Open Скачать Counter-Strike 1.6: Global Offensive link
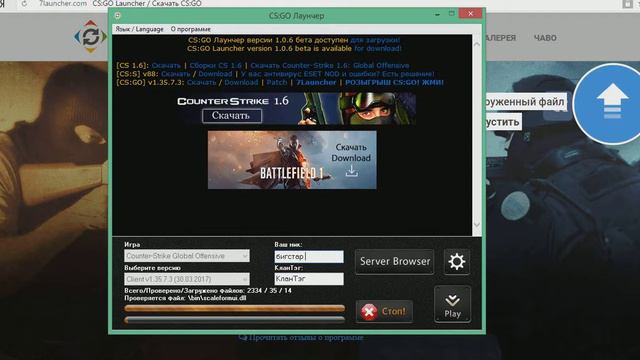The height and width of the screenshot is (360, 640). coord(330,65)
